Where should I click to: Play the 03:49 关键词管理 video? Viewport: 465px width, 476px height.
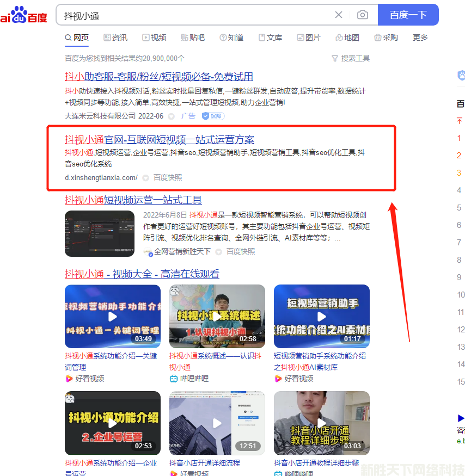pos(112,316)
